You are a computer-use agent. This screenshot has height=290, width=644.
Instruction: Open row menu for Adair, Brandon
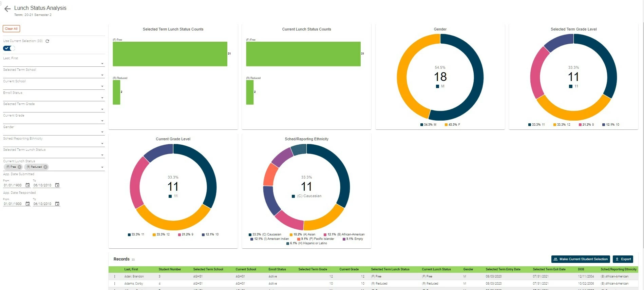115,276
